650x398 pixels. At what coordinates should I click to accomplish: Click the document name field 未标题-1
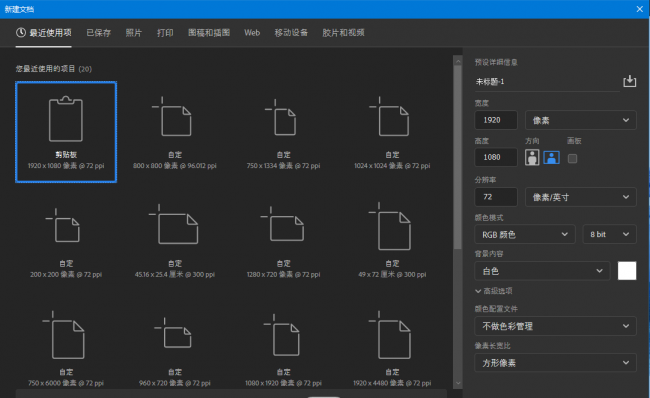547,82
